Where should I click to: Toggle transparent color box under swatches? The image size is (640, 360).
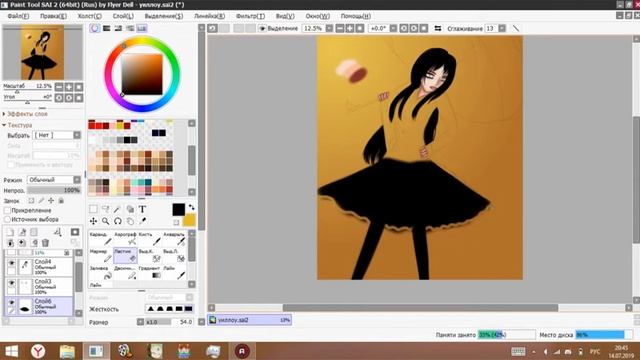[x=176, y=222]
